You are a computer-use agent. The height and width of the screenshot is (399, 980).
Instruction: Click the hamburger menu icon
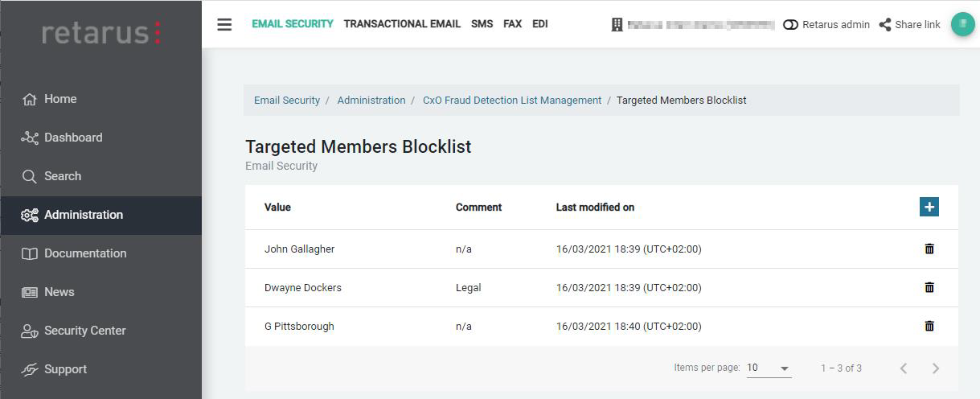point(224,24)
